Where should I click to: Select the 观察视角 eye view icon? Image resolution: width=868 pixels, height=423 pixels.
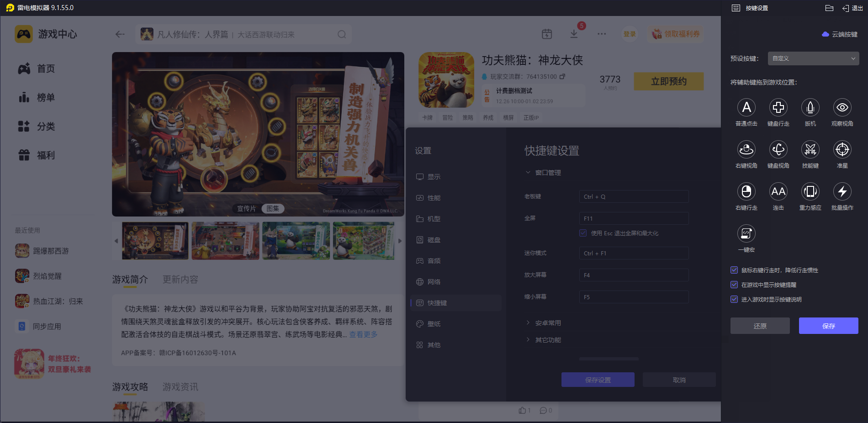click(x=842, y=107)
